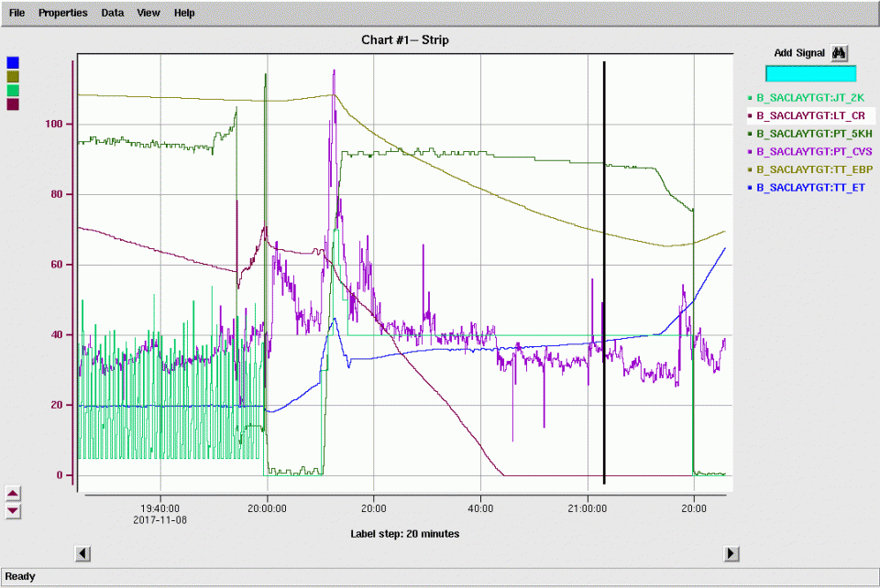Click the Ready status bar text
This screenshot has width=880, height=588.
(20, 576)
